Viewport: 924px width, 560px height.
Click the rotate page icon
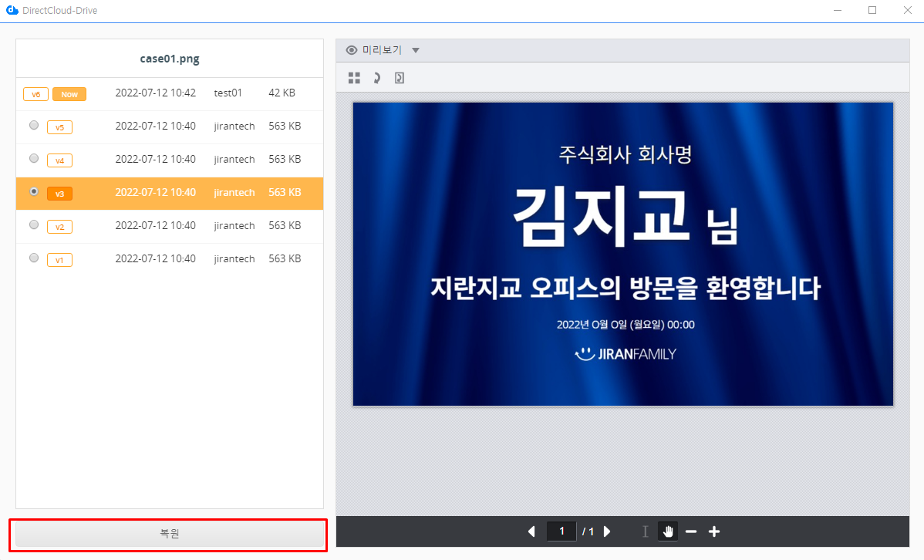[399, 78]
